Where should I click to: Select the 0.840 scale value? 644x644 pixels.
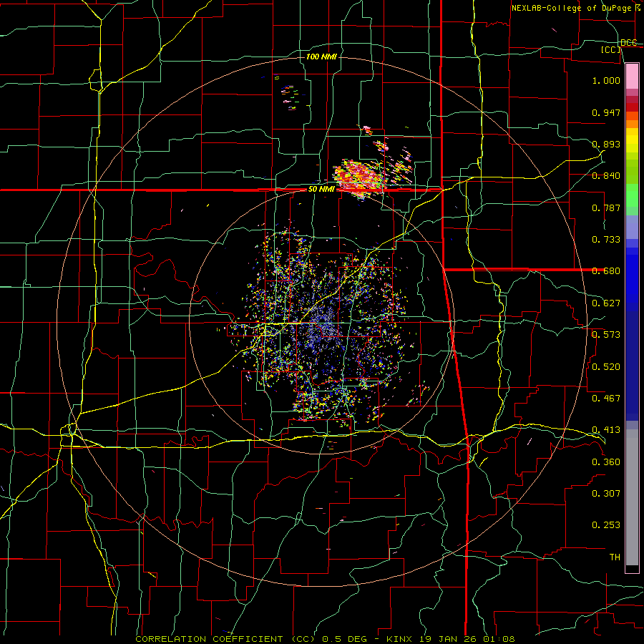click(x=606, y=176)
